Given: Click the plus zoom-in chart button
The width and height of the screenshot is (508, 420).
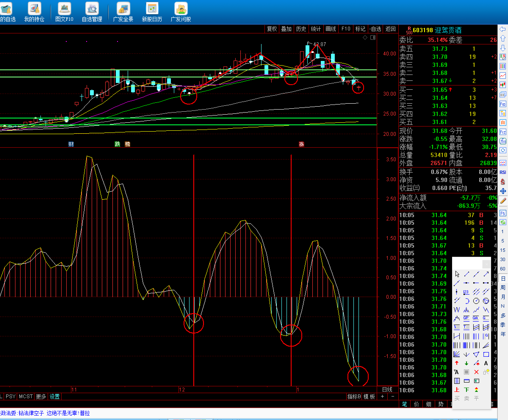Looking at the screenshot, I should 382,397.
